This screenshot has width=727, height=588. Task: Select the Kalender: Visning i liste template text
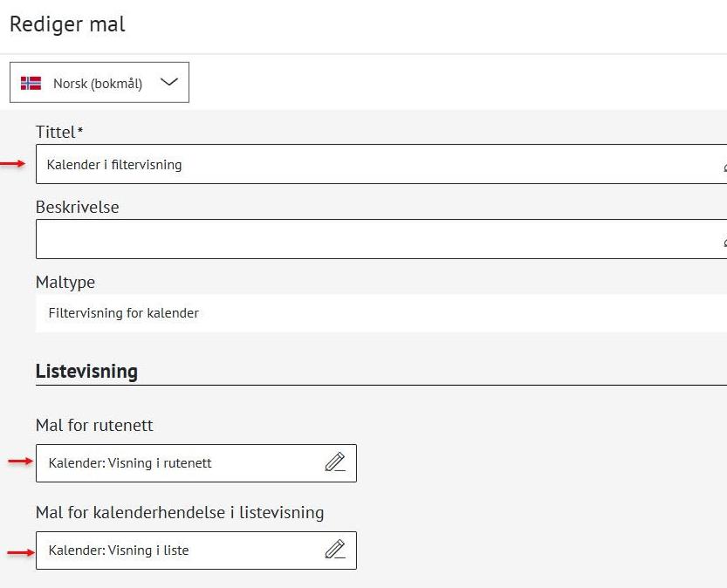[119, 550]
